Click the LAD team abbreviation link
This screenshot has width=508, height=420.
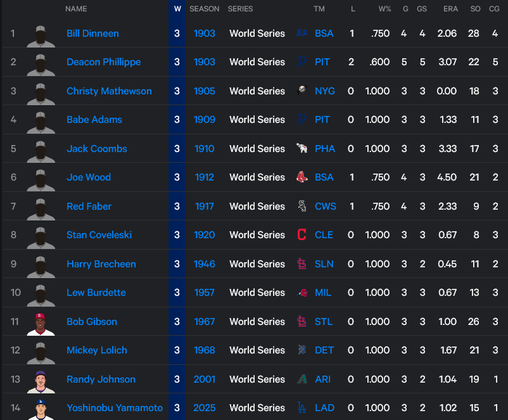325,408
